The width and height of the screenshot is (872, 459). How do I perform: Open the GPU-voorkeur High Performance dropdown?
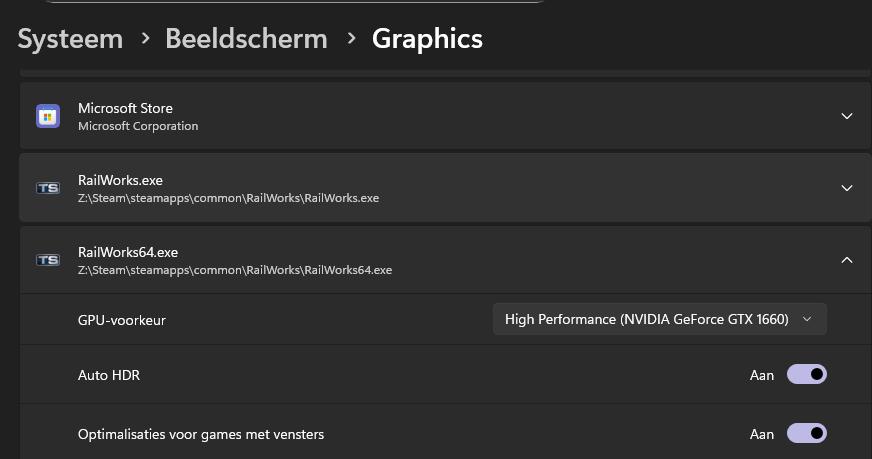coord(659,319)
